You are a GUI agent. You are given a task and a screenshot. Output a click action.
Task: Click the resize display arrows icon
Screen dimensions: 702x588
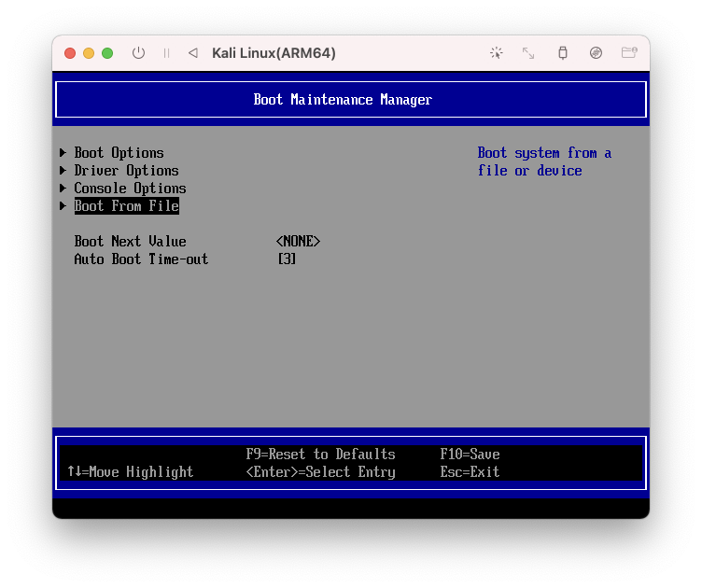pos(528,53)
